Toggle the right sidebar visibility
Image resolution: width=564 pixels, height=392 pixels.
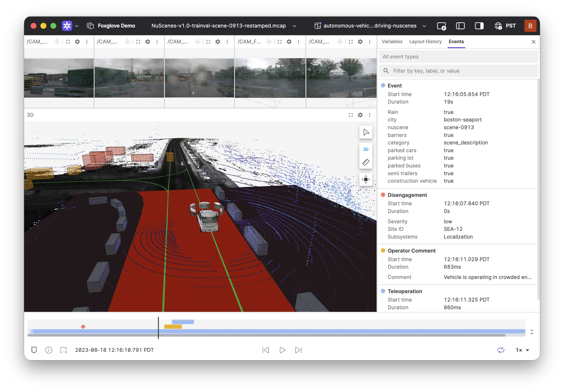click(479, 26)
